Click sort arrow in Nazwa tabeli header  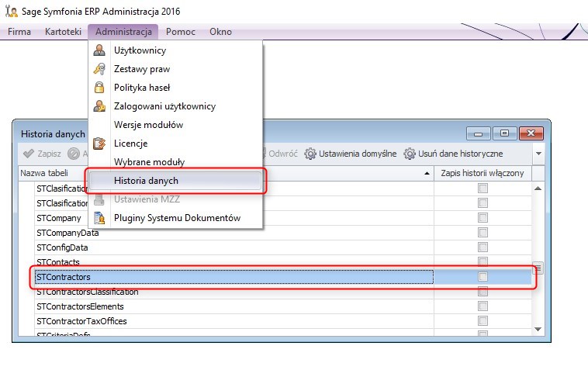[427, 173]
